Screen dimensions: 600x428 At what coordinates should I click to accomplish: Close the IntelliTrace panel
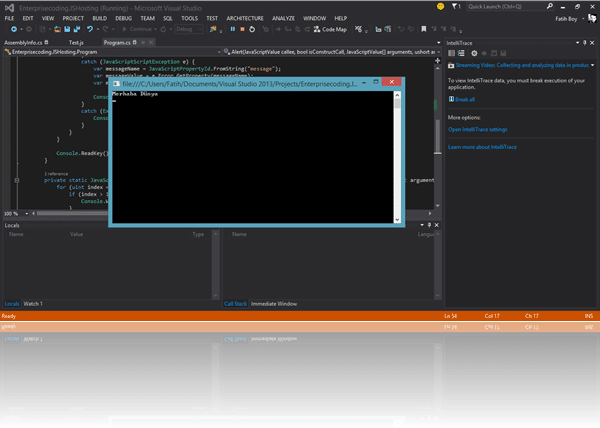pos(592,43)
